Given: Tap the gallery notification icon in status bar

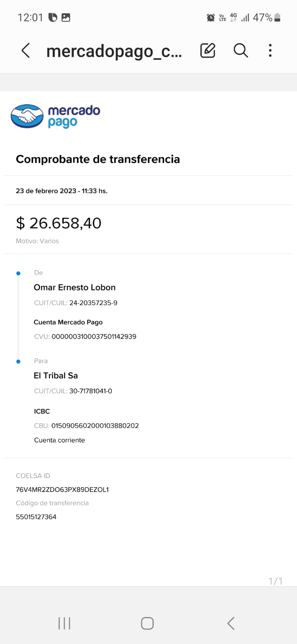Looking at the screenshot, I should [x=66, y=18].
